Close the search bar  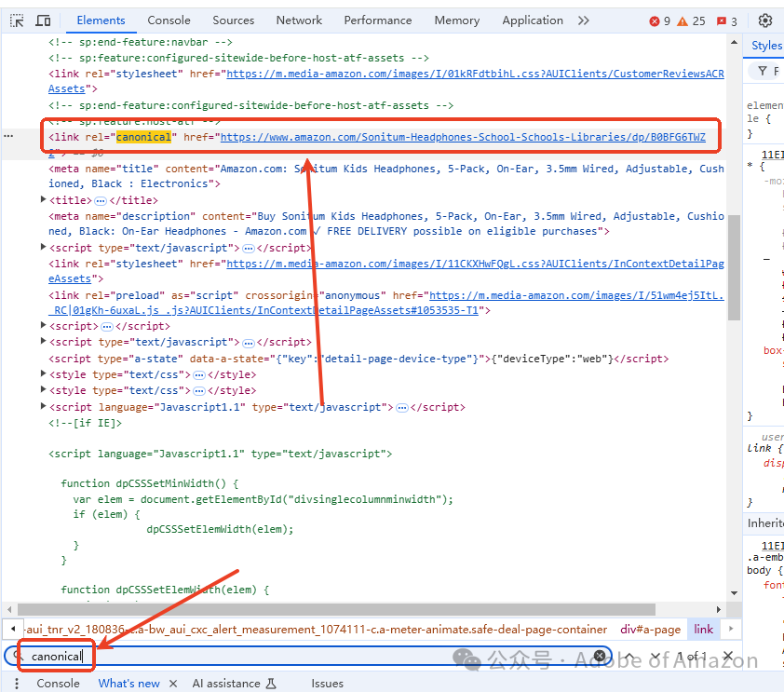728,656
